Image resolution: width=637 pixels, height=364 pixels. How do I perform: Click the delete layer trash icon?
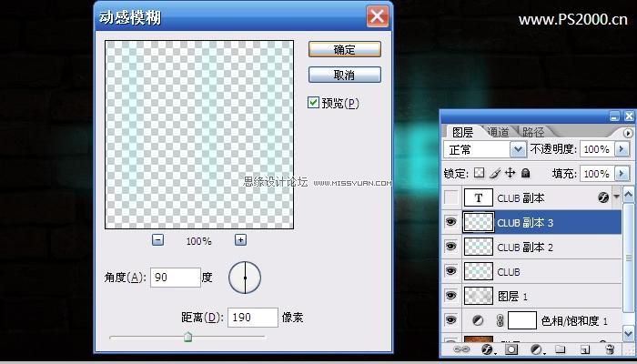click(x=610, y=349)
